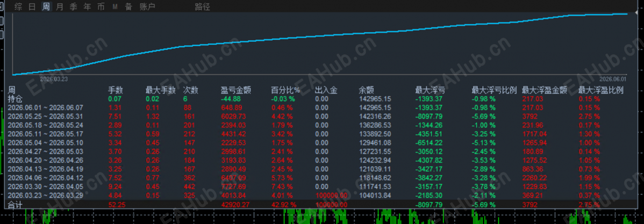
Task: Select the 周 weekly tab
Action: (x=46, y=6)
